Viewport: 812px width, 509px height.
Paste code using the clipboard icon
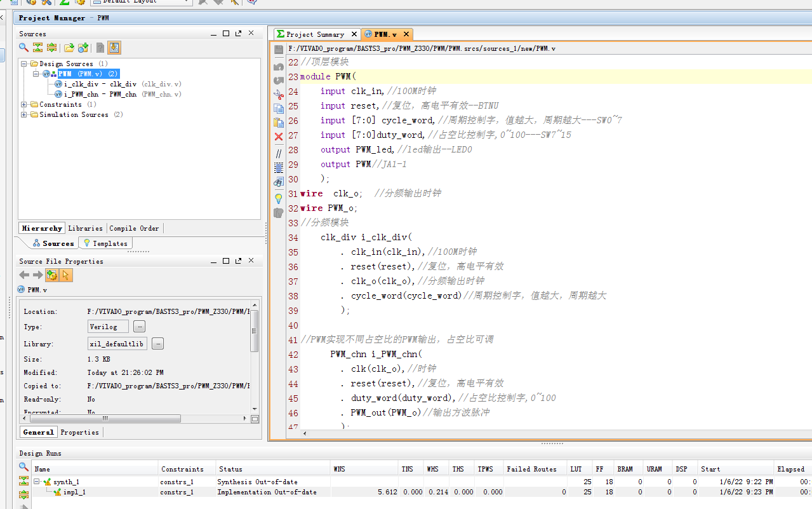coord(278,123)
